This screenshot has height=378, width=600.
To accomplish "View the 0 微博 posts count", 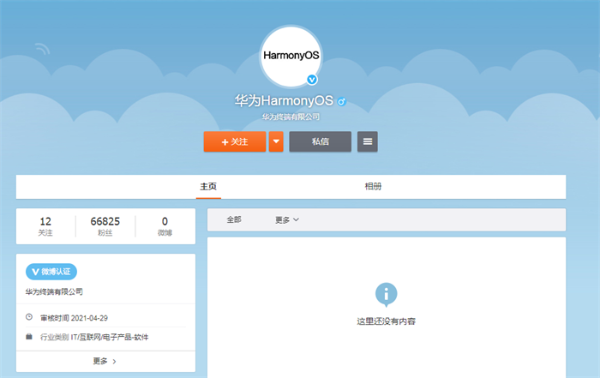I will point(165,226).
